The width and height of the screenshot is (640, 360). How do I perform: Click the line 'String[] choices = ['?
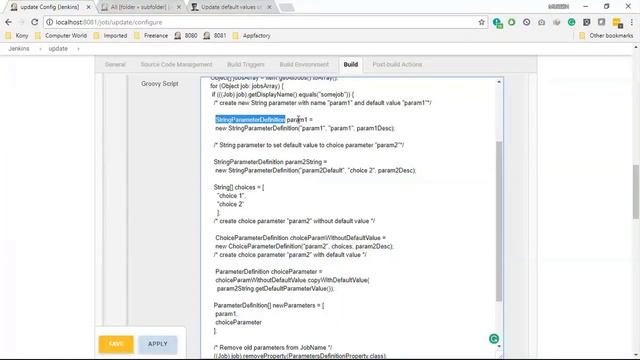pos(239,187)
